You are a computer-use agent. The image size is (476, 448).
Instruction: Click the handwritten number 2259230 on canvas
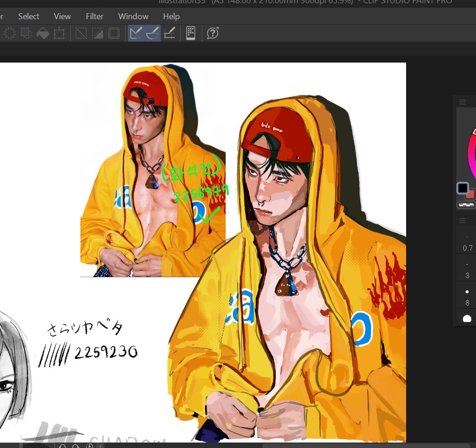point(106,353)
